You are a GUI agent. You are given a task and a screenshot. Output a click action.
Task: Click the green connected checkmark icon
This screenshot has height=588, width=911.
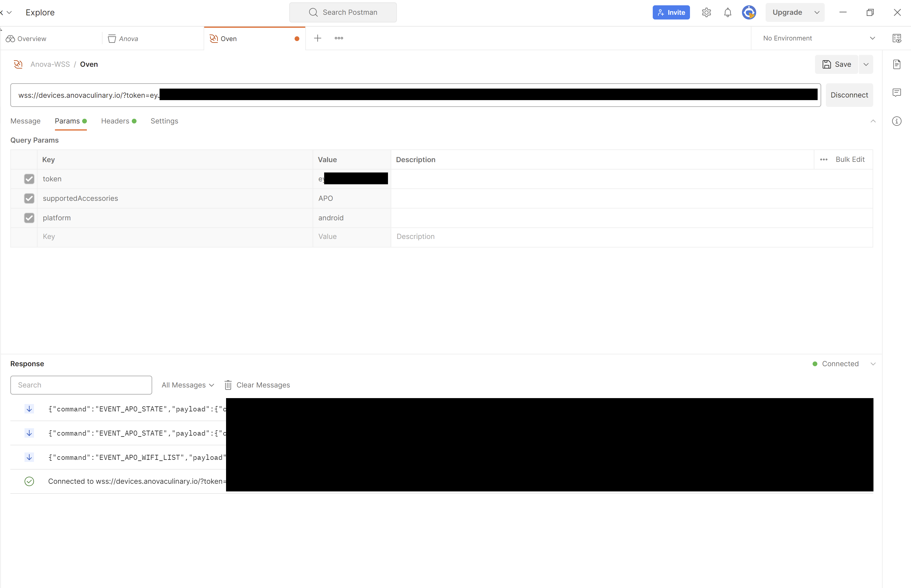pos(29,481)
